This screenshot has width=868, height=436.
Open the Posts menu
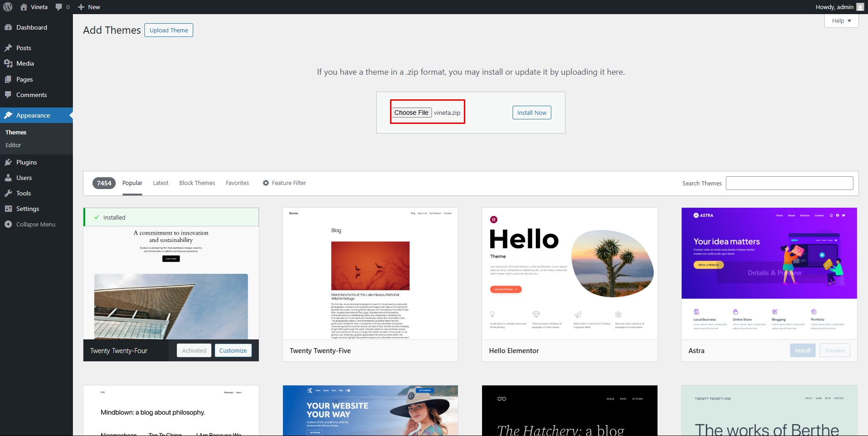[36, 48]
